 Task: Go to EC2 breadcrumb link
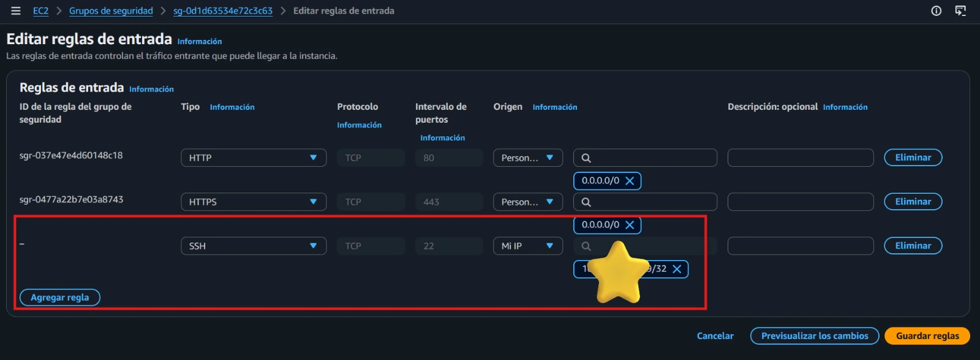click(x=40, y=11)
